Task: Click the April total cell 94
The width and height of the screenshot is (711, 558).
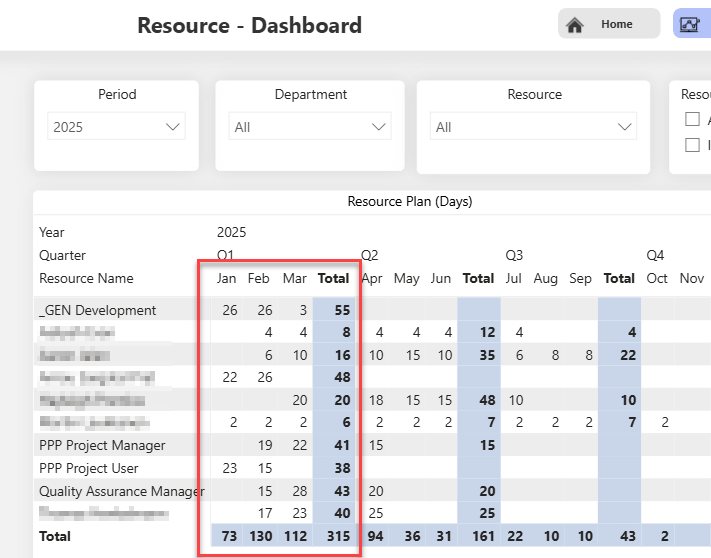Action: tap(375, 536)
